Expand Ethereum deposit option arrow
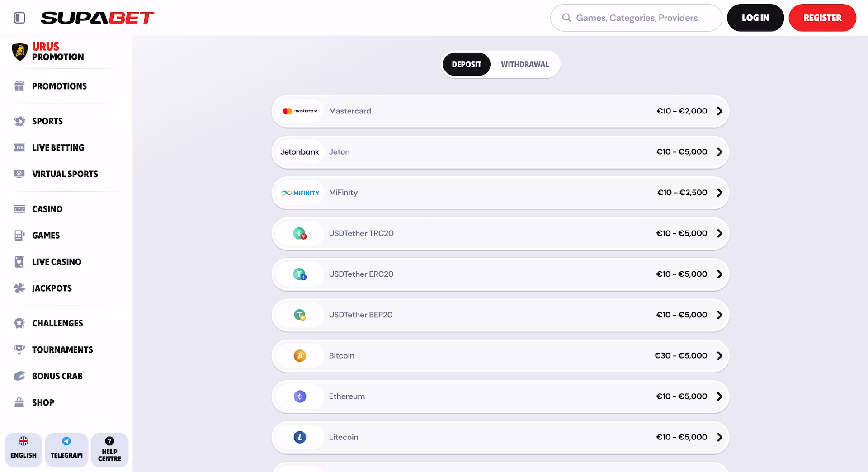 coord(720,396)
